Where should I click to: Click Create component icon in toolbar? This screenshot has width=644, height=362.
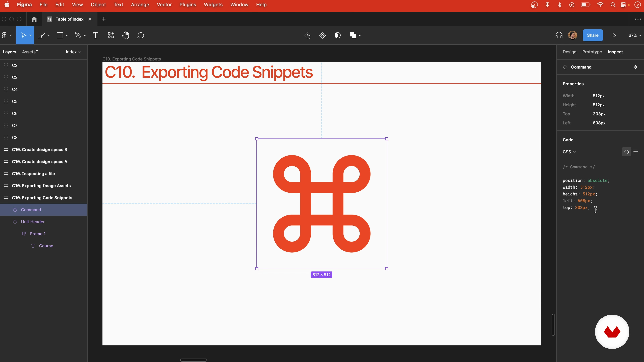323,35
